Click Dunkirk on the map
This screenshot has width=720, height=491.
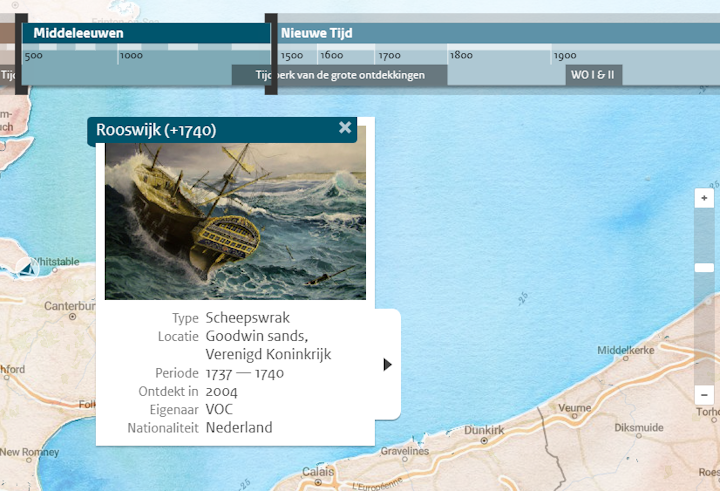pyautogui.click(x=484, y=431)
